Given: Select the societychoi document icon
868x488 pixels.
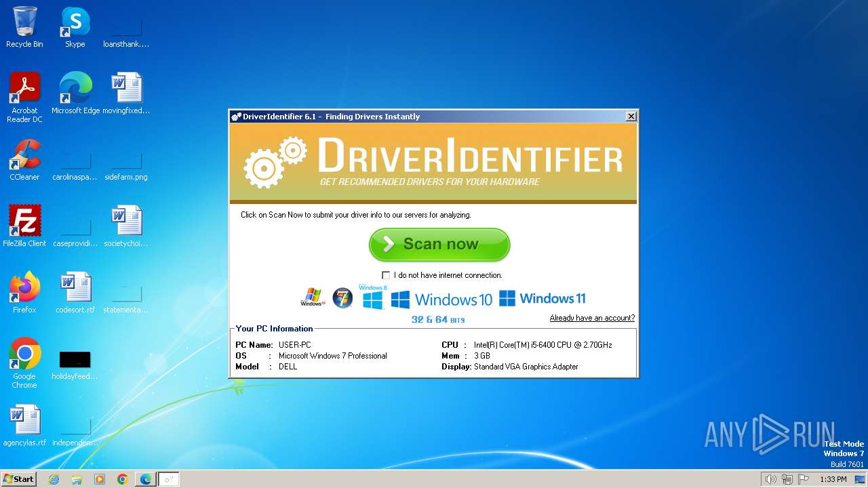Looking at the screenshot, I should (x=126, y=226).
